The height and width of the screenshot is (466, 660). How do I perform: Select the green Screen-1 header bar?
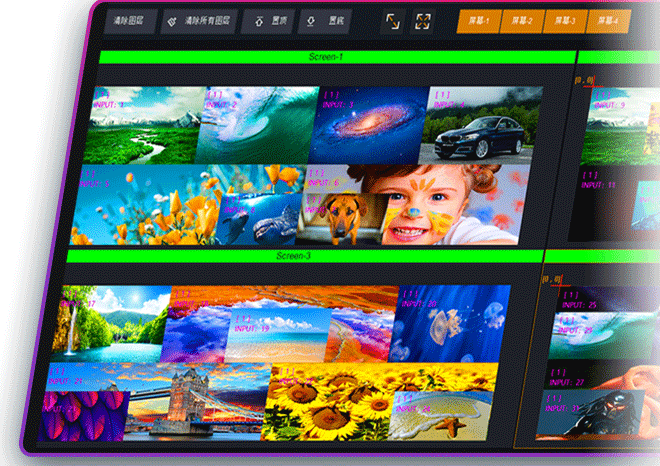pyautogui.click(x=337, y=57)
